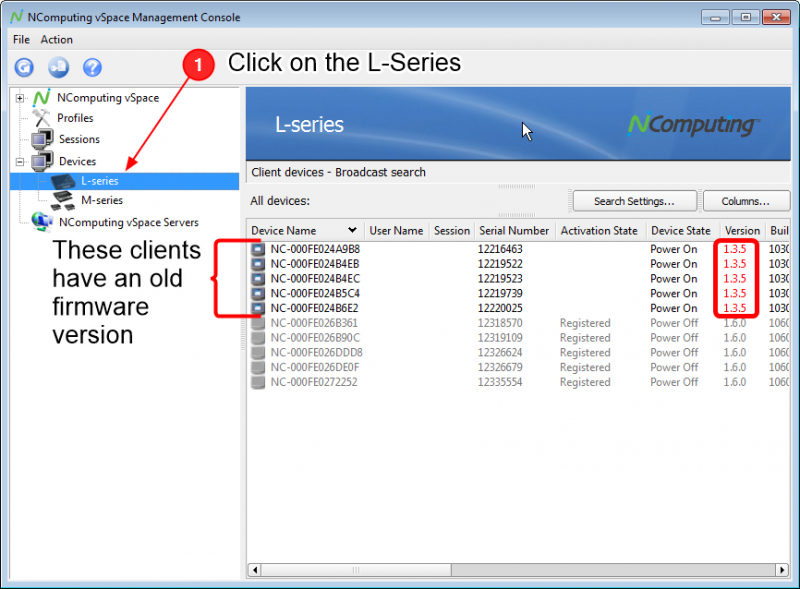Click serial number 12326624

click(x=500, y=353)
